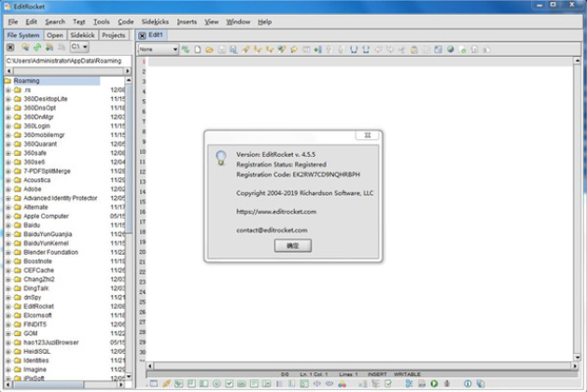Viewport: 587px width, 392px height.
Task: Toggle INSERT mode in the status bar
Action: [377, 374]
